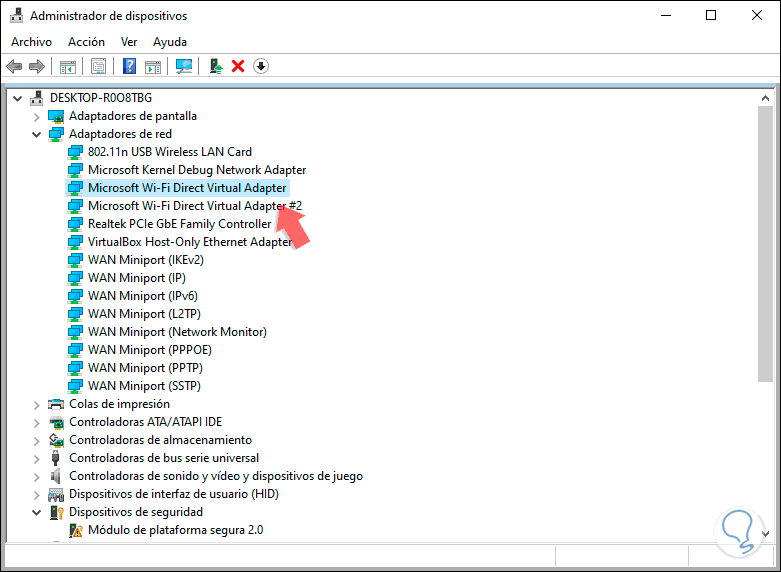Click the Controladoras ATA/ATAPI IDE icon
781x572 pixels.
coord(56,423)
